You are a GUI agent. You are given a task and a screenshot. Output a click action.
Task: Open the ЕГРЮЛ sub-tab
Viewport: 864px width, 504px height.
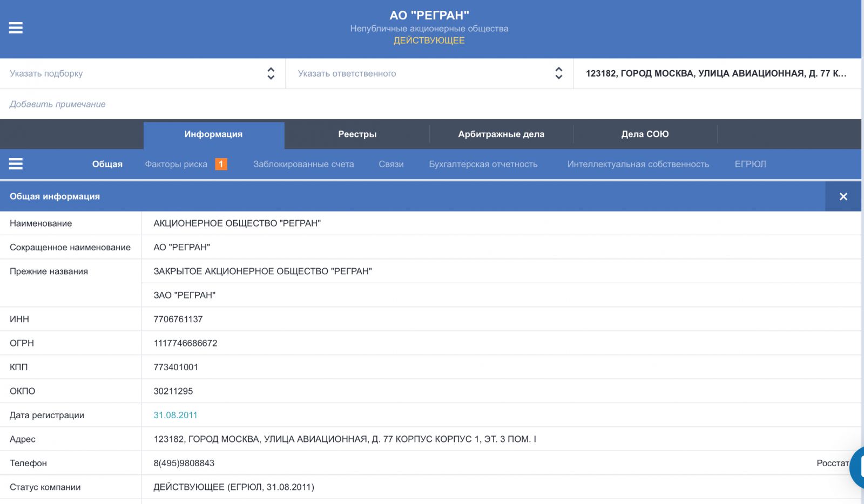750,164
